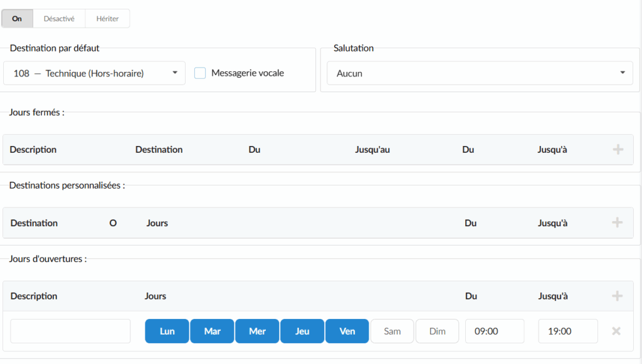Click the Jours fermés Destination column header
The width and height of the screenshot is (642, 364).
159,150
